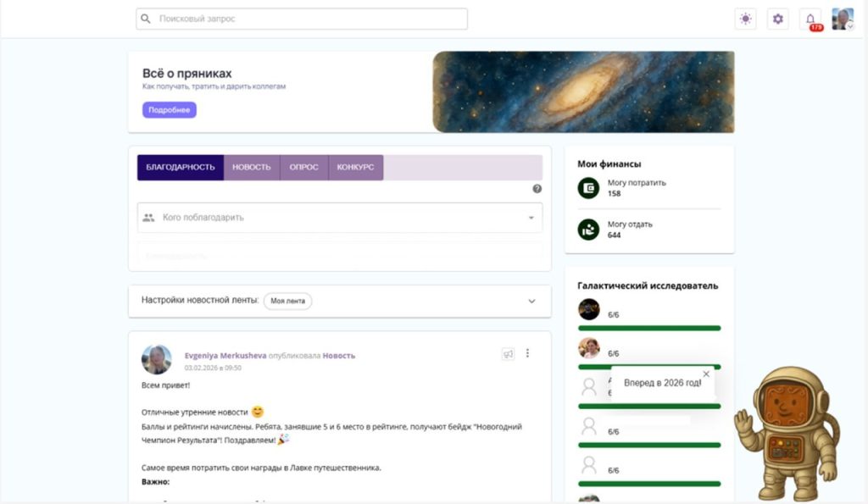This screenshot has height=504, width=868.
Task: Click the galaxy banner image
Action: (x=583, y=91)
